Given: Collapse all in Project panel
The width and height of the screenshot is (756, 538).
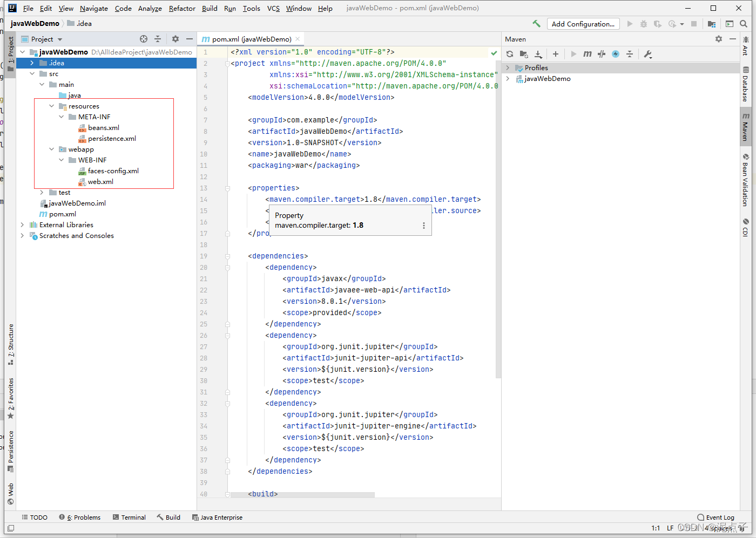Looking at the screenshot, I should click(x=158, y=39).
